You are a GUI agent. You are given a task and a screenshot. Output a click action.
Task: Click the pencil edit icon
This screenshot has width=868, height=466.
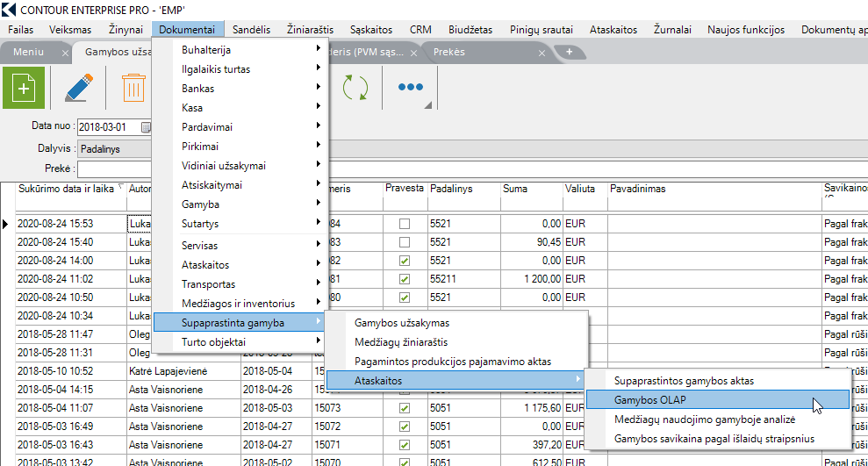click(x=78, y=88)
